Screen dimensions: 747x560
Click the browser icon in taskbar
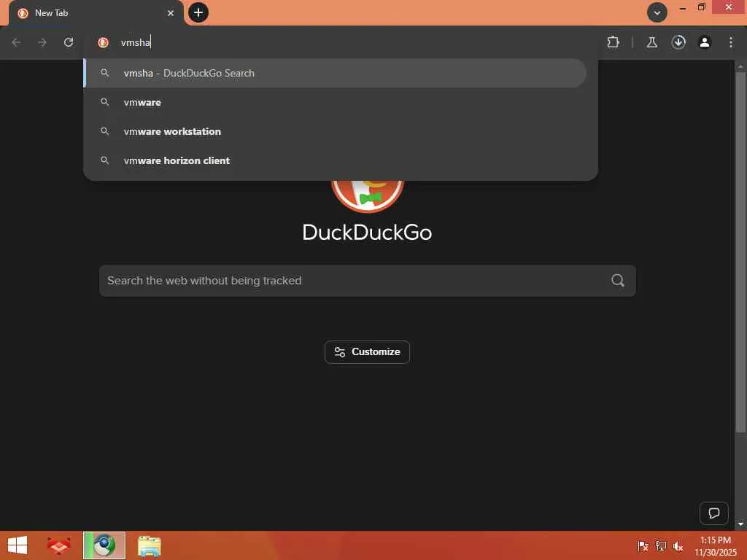[104, 545]
